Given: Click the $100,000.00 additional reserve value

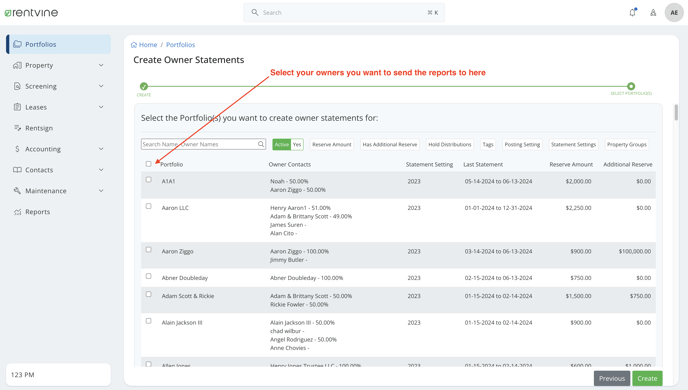Looking at the screenshot, I should 635,251.
